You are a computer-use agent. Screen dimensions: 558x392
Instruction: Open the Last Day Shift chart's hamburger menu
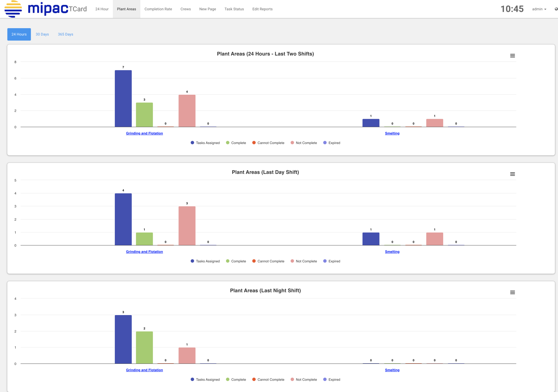pos(513,174)
